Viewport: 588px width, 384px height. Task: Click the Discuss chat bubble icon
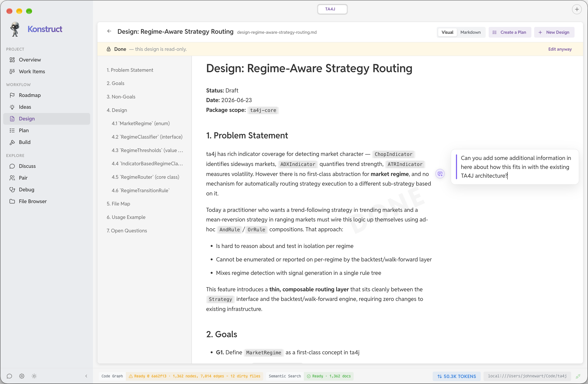[12, 166]
